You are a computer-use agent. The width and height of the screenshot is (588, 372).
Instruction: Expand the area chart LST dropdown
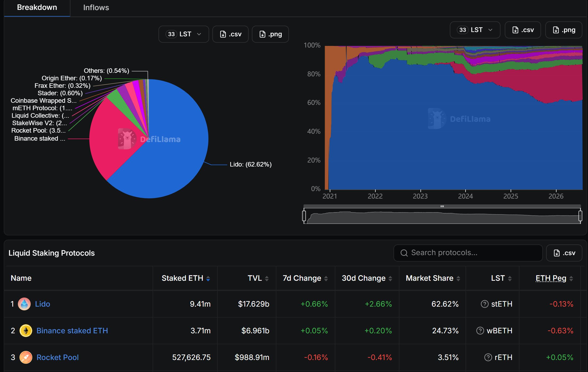coord(475,30)
